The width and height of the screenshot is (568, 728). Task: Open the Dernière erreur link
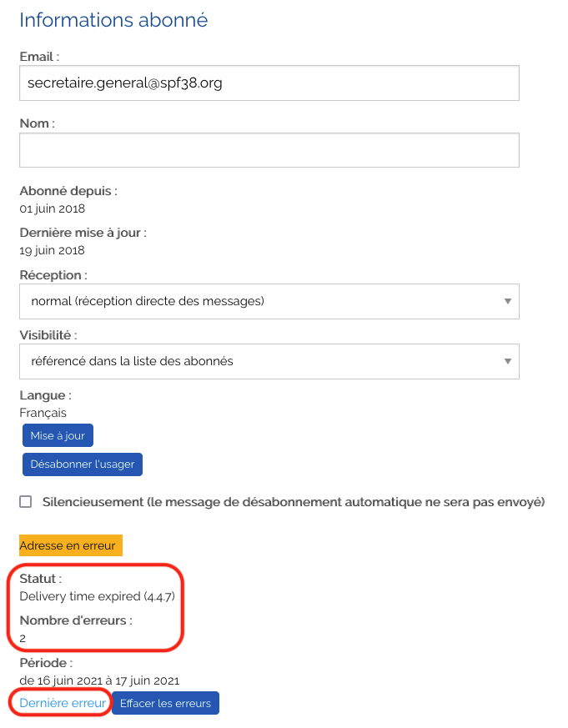[63, 703]
